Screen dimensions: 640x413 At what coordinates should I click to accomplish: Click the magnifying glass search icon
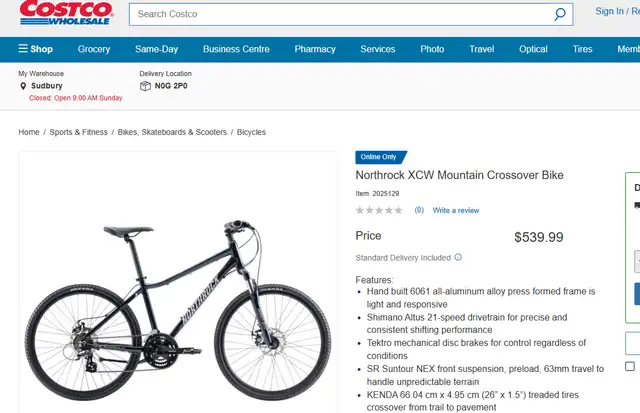pyautogui.click(x=560, y=14)
